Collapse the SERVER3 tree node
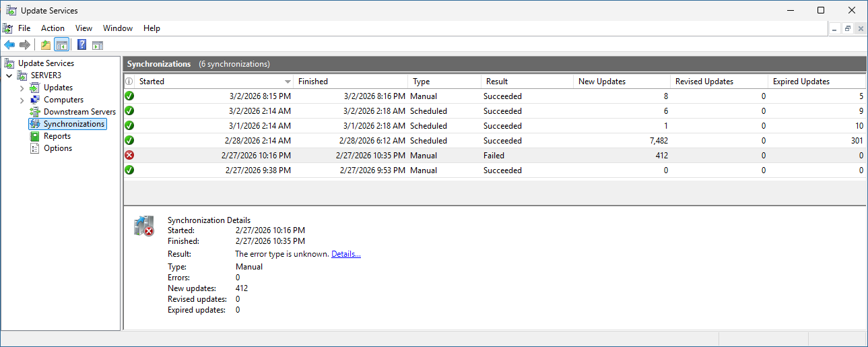868x347 pixels. 9,75
